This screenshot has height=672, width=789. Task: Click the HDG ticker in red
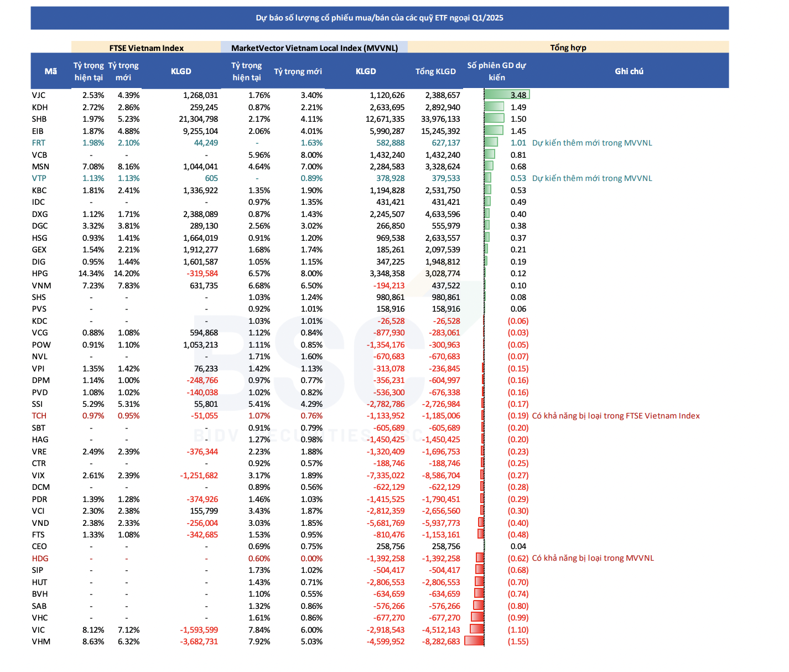[x=40, y=559]
